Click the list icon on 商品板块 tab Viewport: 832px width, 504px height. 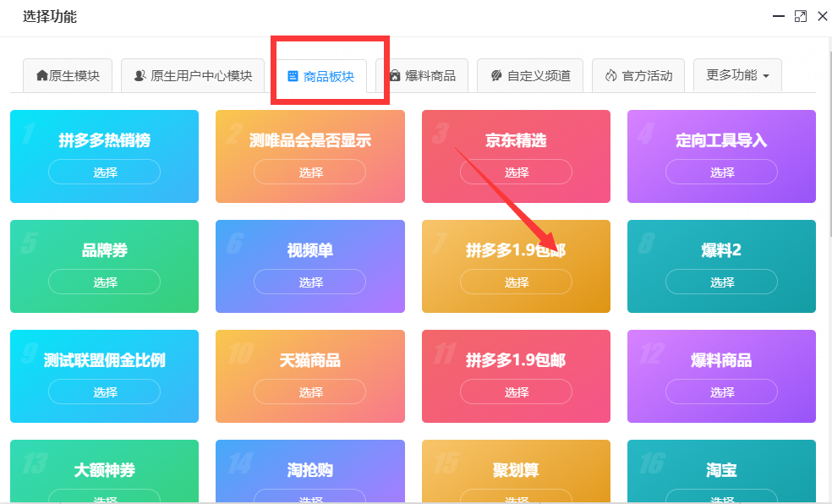tap(293, 76)
